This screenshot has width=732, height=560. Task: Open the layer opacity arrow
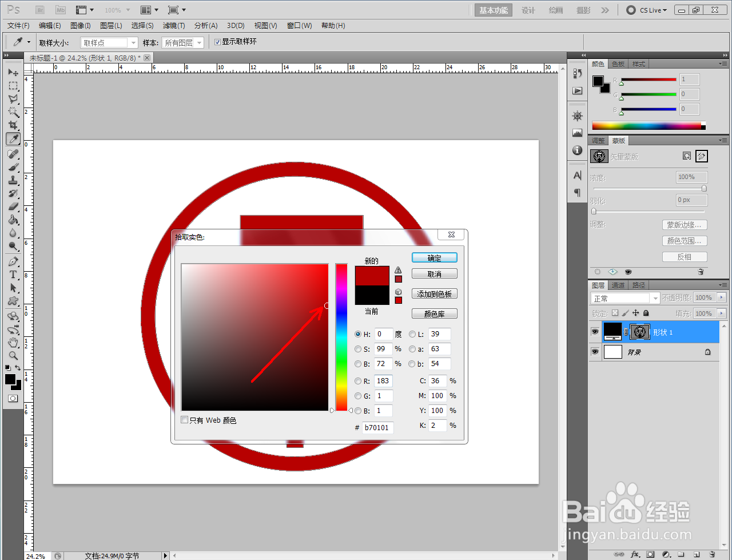coord(721,297)
